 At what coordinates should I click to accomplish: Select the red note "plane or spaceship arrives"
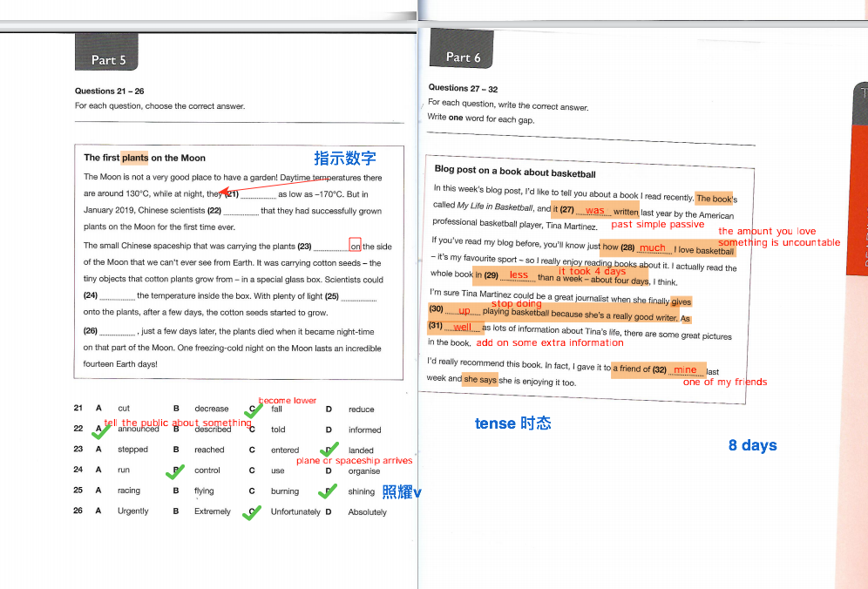click(x=355, y=461)
